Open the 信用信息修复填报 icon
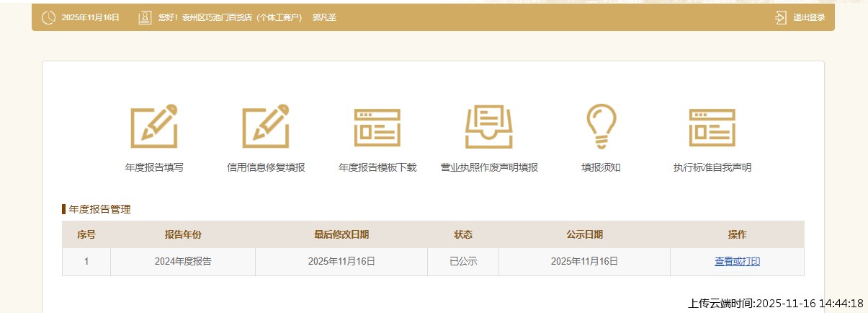 (266, 126)
